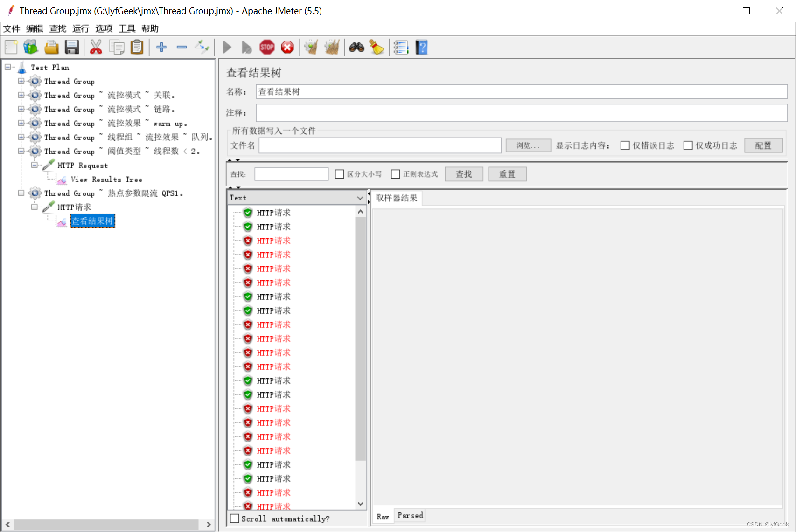The width and height of the screenshot is (796, 532).
Task: Click the results list vertical scrollbar
Action: pos(360,339)
